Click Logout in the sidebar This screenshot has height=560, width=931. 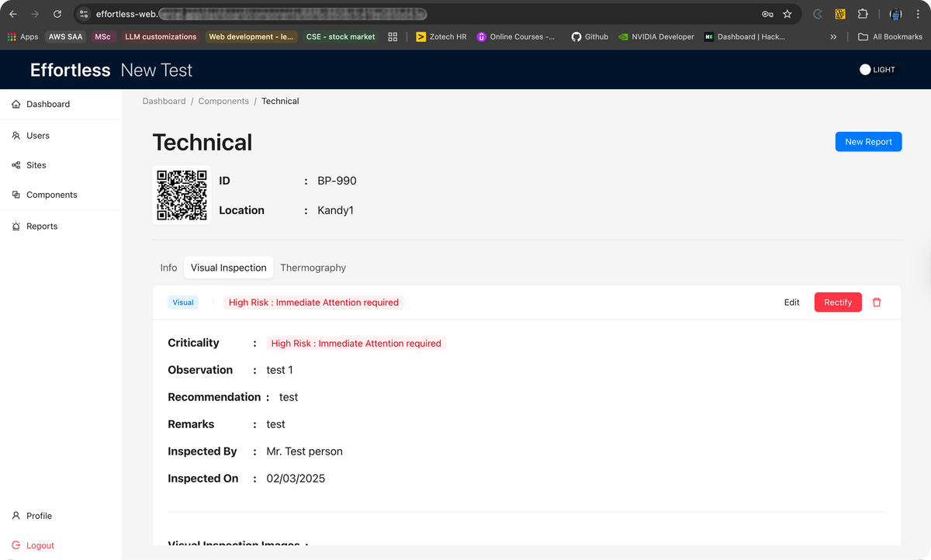coord(40,545)
